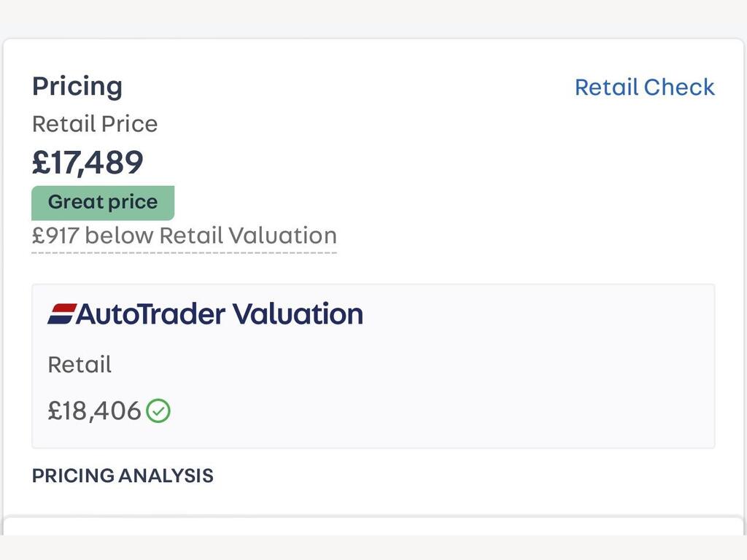Select the Great price badge
Viewport: 747px width, 560px height.
click(103, 203)
